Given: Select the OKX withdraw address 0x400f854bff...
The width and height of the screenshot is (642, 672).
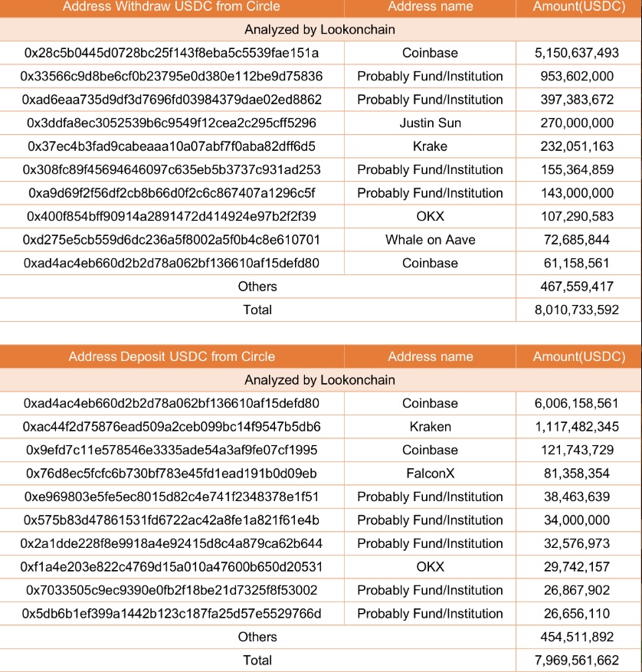Looking at the screenshot, I should click(x=172, y=216).
